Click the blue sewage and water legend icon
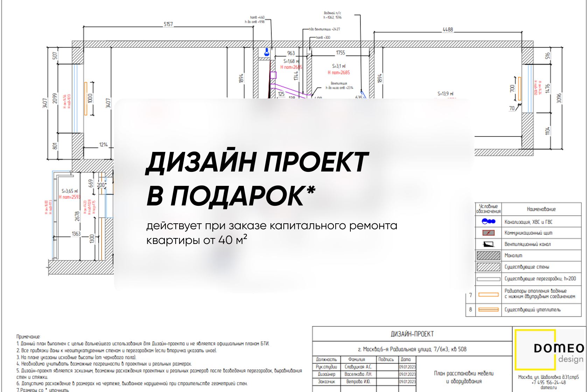The width and height of the screenshot is (588, 392). (488, 221)
